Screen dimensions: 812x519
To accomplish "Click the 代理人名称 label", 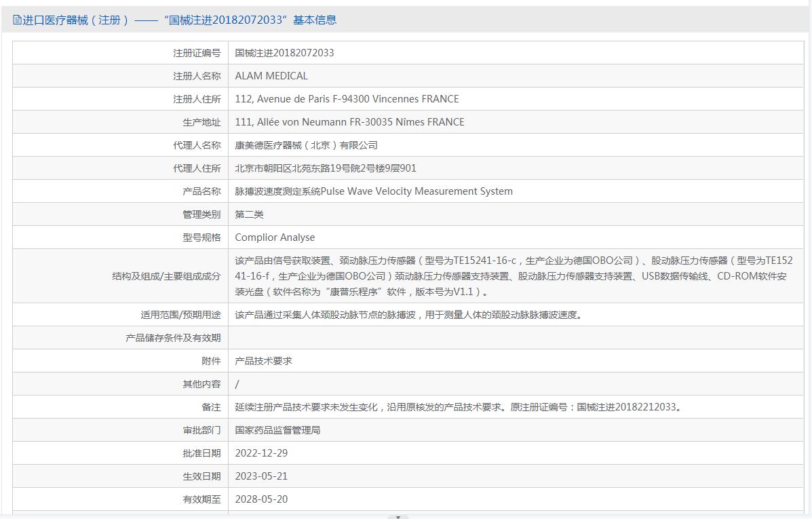I will [x=197, y=146].
